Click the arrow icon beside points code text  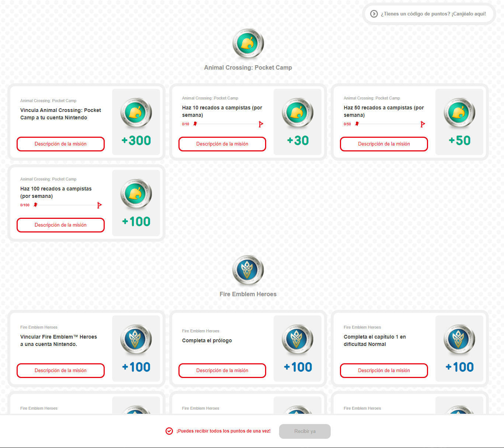pos(374,14)
